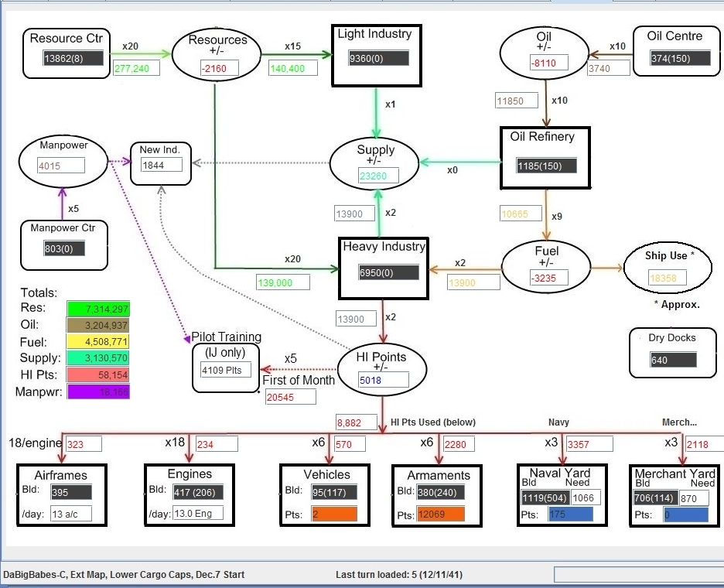Image resolution: width=724 pixels, height=588 pixels.
Task: Click the orange Vehicles Pts field
Action: [334, 514]
